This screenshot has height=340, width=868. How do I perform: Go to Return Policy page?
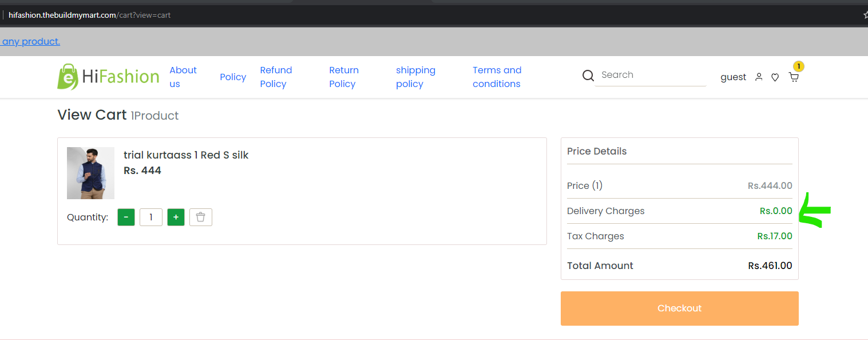[x=344, y=77]
